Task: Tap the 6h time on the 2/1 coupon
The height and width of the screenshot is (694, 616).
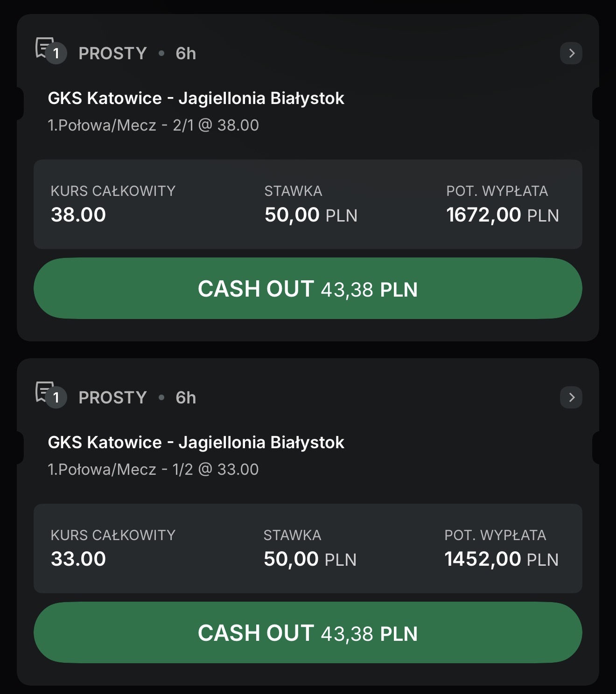Action: [186, 54]
